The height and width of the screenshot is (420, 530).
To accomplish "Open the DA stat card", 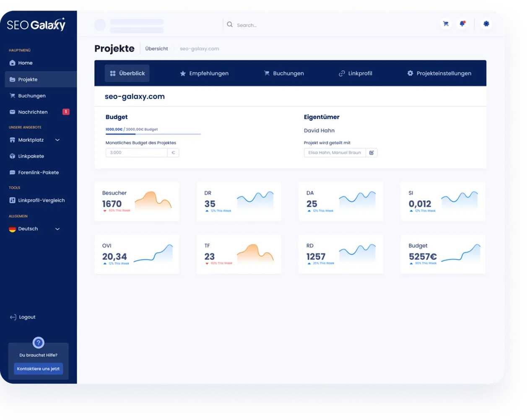I will point(341,201).
